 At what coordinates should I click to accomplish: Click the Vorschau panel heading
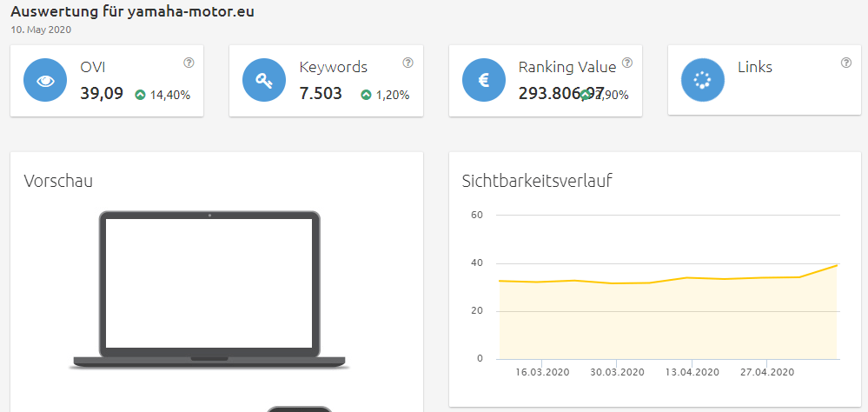(x=58, y=181)
